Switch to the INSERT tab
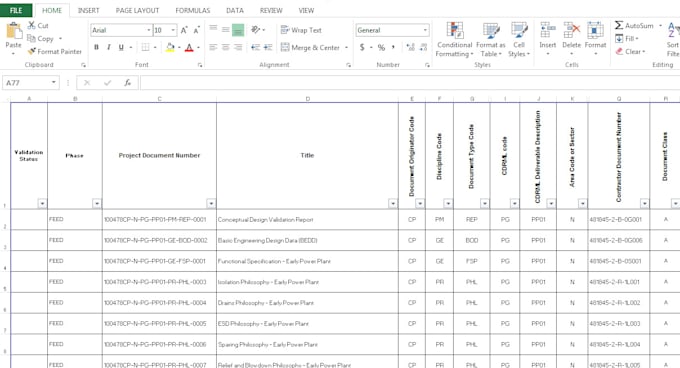The image size is (680, 368). click(88, 10)
